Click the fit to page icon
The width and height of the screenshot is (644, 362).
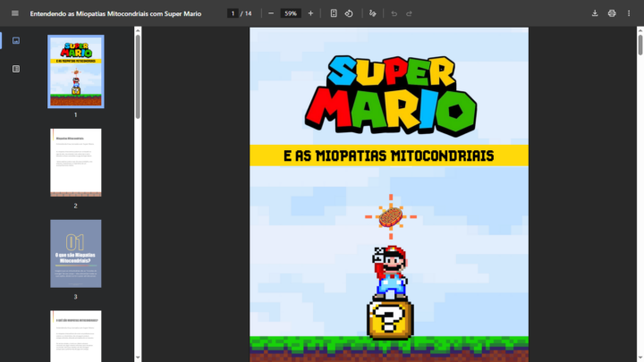tap(334, 13)
